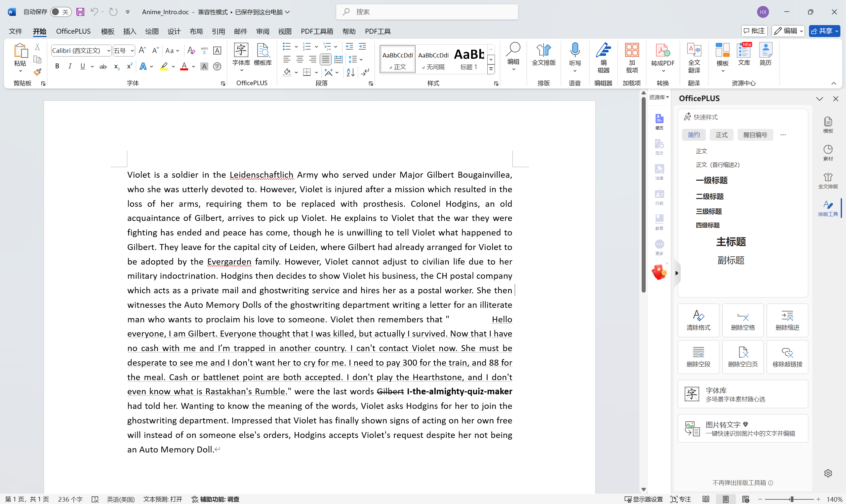
Task: Select center alignment button
Action: pyautogui.click(x=300, y=59)
